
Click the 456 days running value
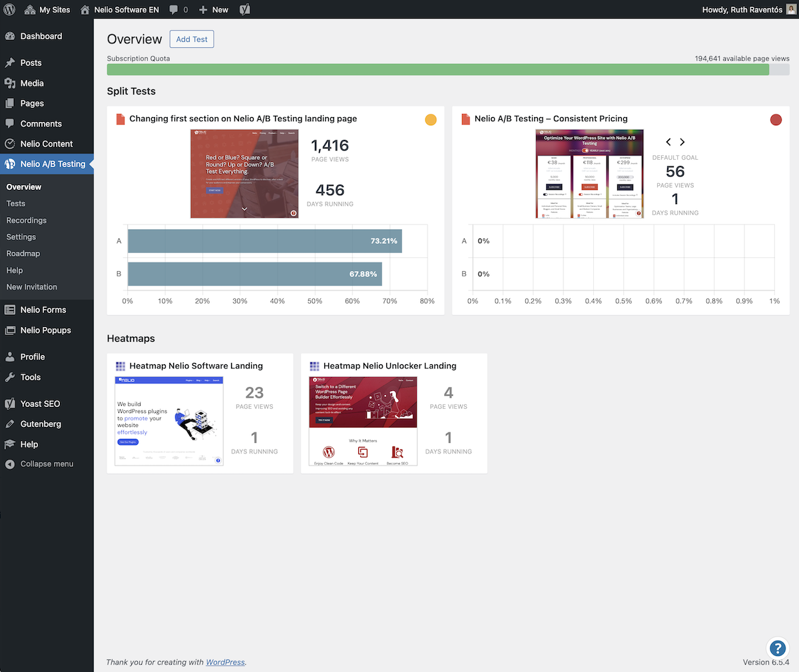point(330,190)
